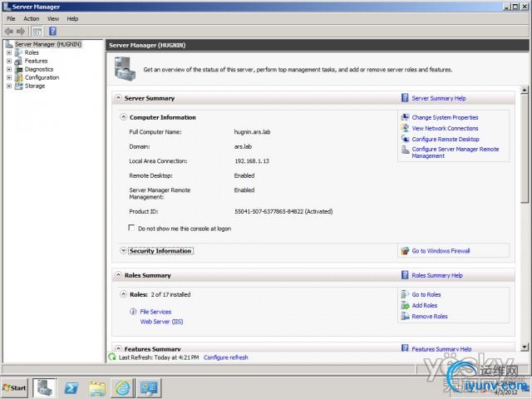Click the Change System Properties icon
The width and height of the screenshot is (532, 399).
(x=405, y=117)
